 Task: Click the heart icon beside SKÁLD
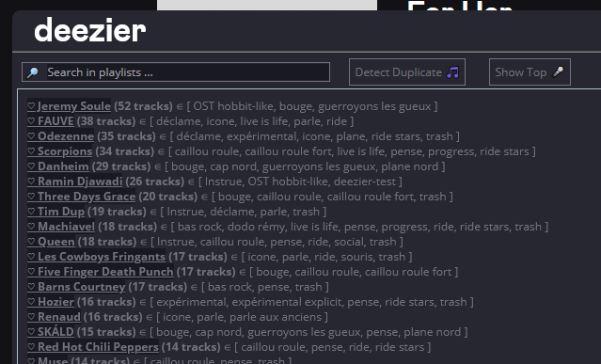(31, 332)
